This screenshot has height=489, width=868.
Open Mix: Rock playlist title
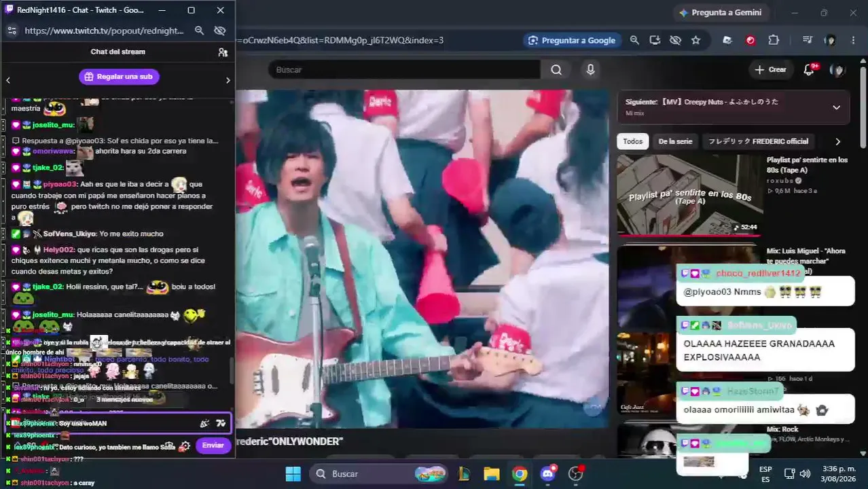(x=782, y=429)
